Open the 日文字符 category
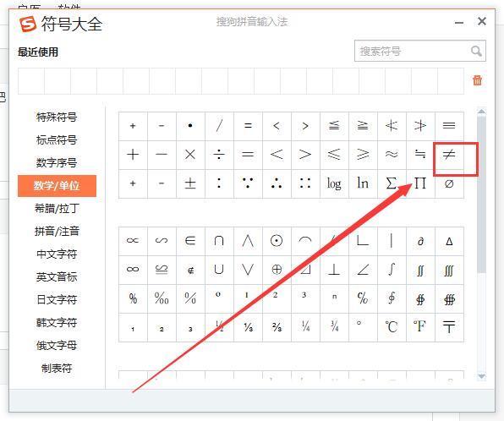 [x=57, y=299]
